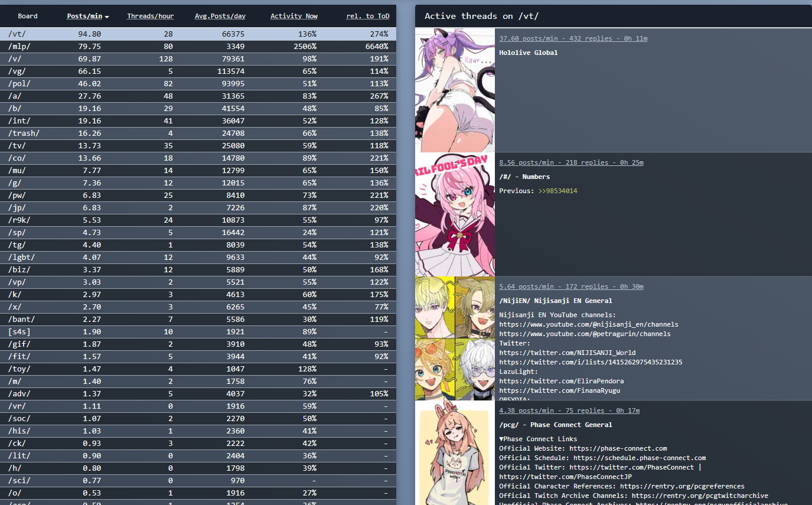Sort by rel. to ToD header

(368, 16)
